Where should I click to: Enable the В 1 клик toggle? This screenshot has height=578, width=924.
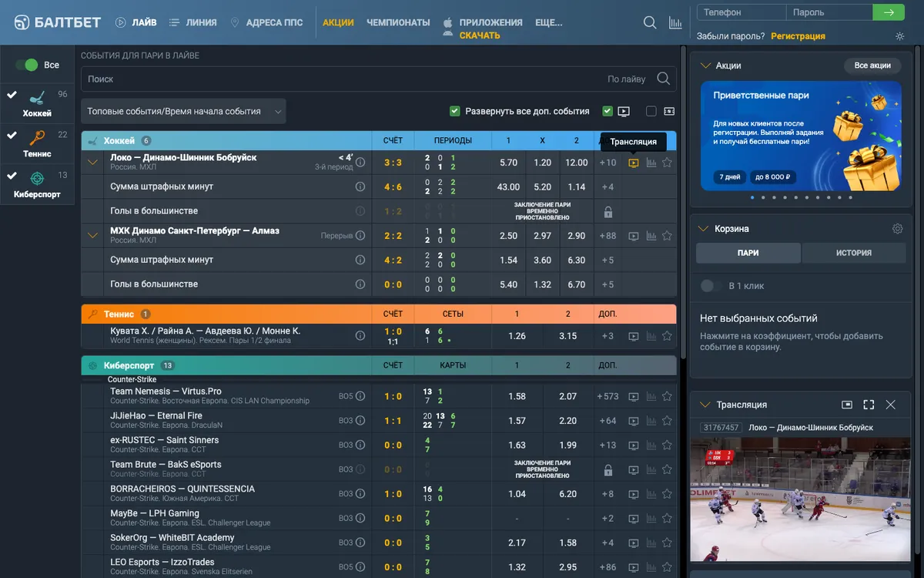click(x=707, y=286)
